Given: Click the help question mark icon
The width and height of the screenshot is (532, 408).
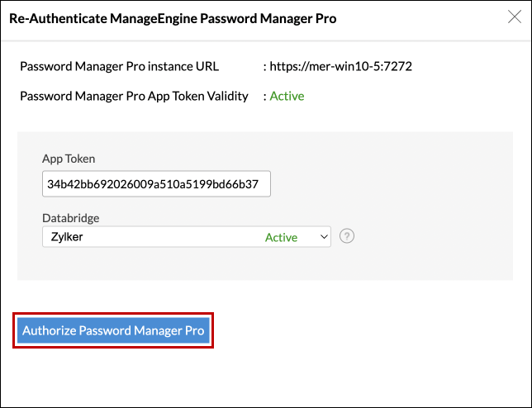Looking at the screenshot, I should 347,236.
